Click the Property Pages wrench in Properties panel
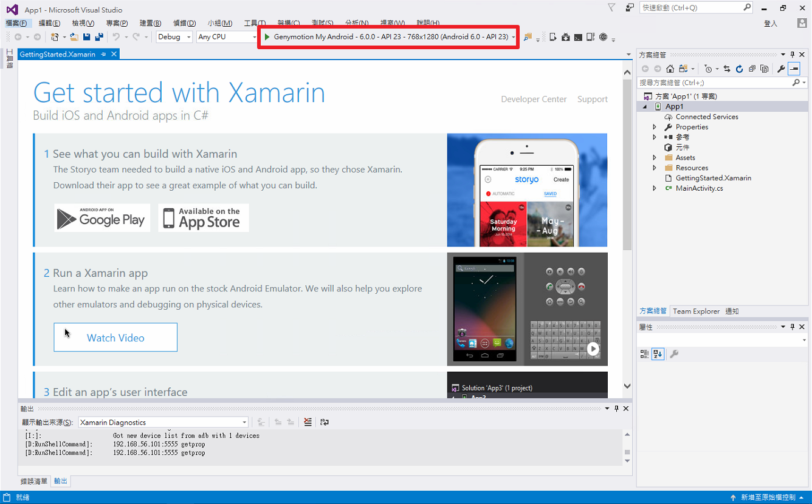Screen dimensions: 812x504 [x=674, y=354]
